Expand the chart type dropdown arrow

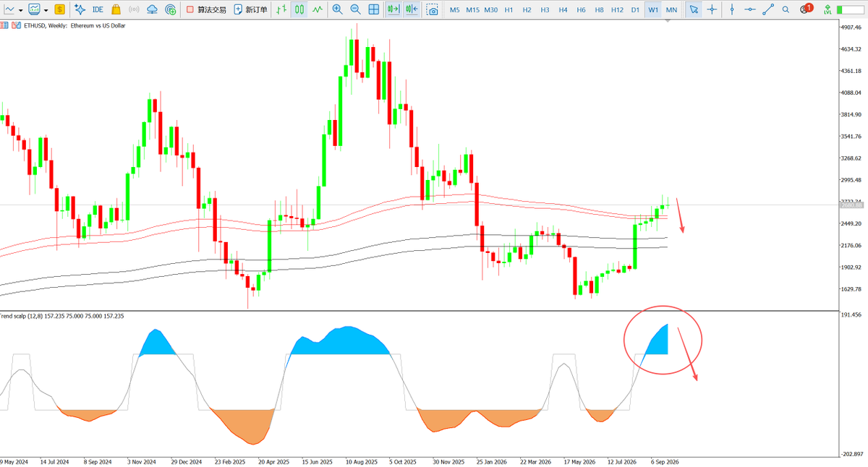pyautogui.click(x=20, y=10)
